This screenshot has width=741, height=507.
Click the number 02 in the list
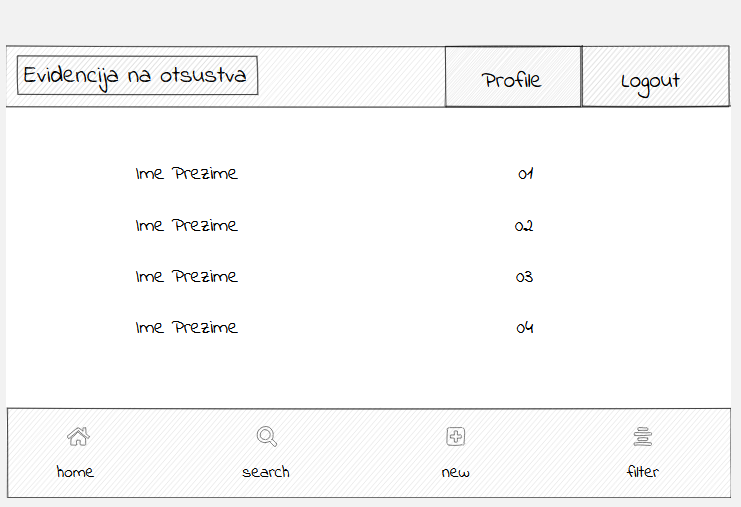click(524, 226)
